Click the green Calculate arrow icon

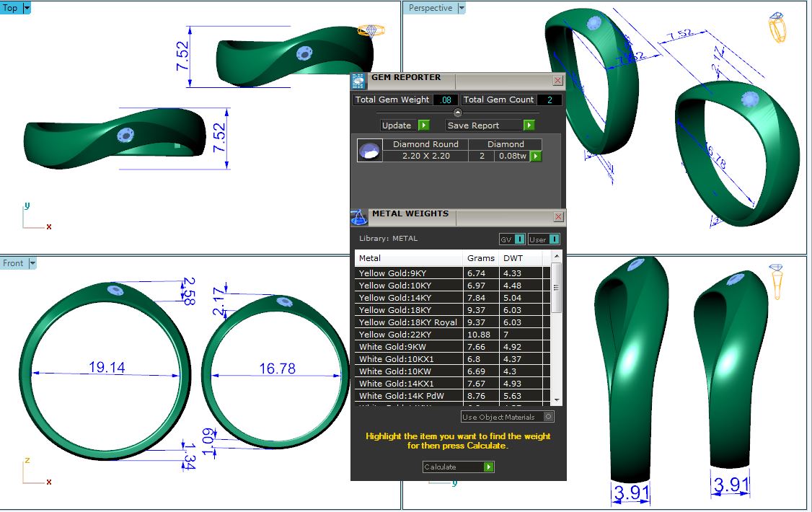489,467
